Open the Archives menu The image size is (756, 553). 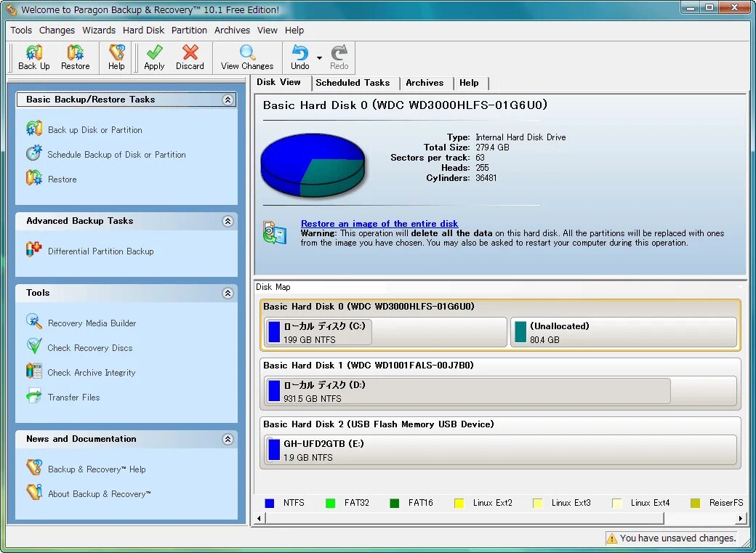pyautogui.click(x=232, y=30)
